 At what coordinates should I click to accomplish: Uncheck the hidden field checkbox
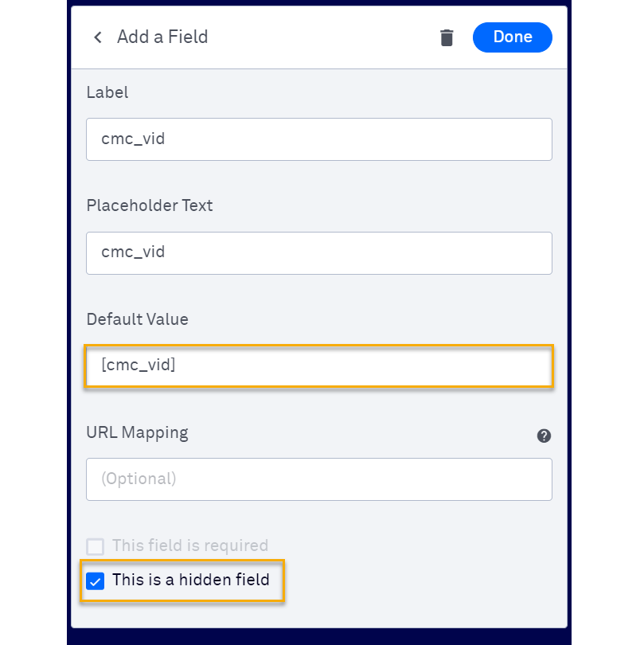[96, 581]
